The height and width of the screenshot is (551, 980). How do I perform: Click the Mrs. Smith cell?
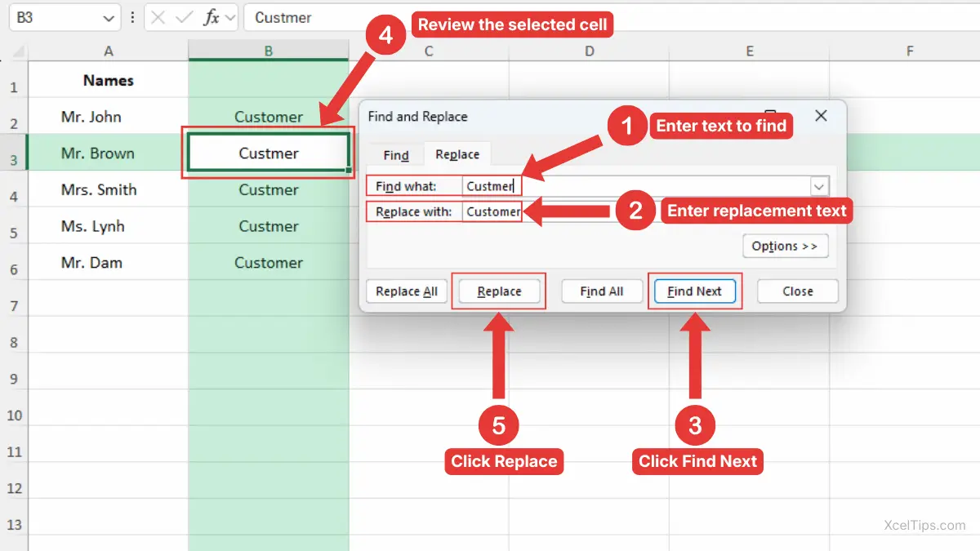tap(109, 189)
